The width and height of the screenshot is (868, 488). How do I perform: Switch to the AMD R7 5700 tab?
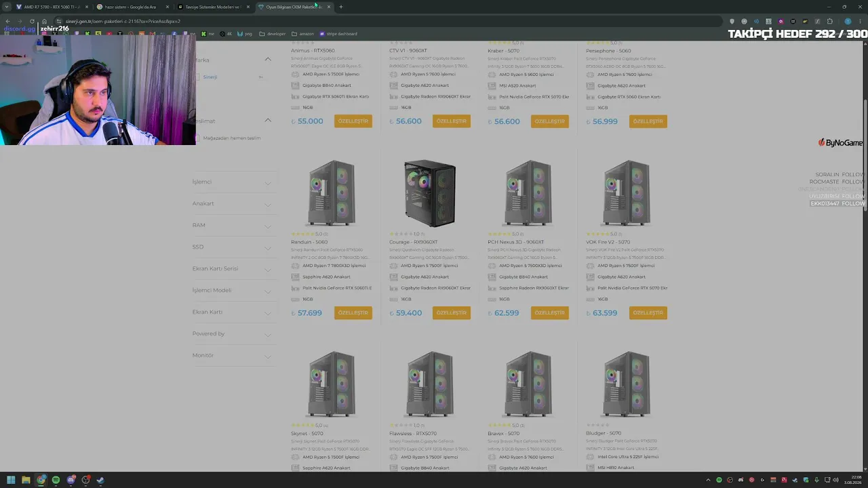pos(53,7)
